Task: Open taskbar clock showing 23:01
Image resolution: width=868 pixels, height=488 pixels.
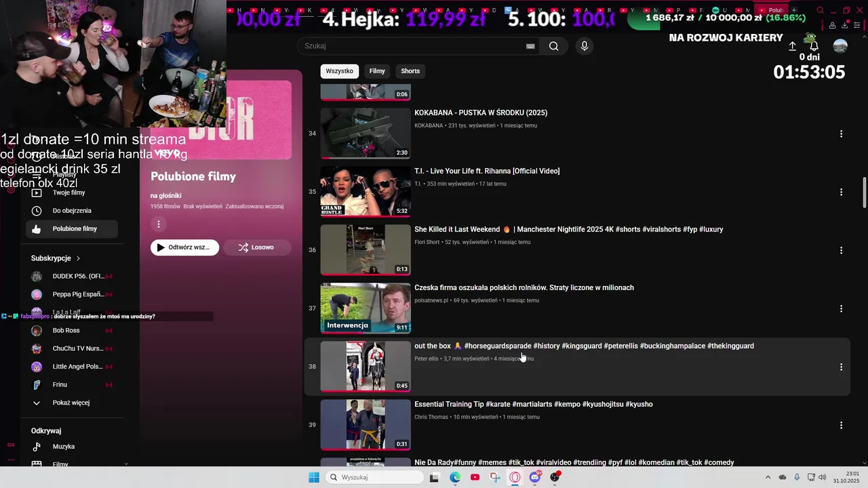Action: 846,477
